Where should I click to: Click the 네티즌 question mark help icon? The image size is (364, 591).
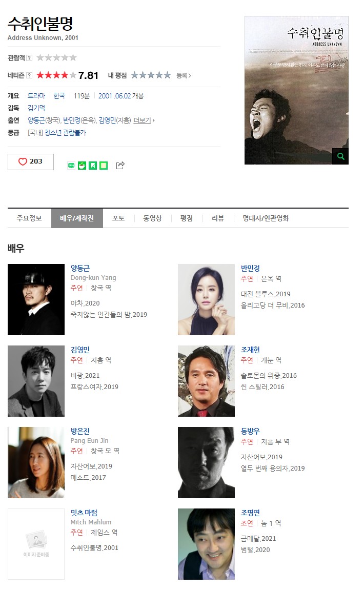pyautogui.click(x=29, y=75)
